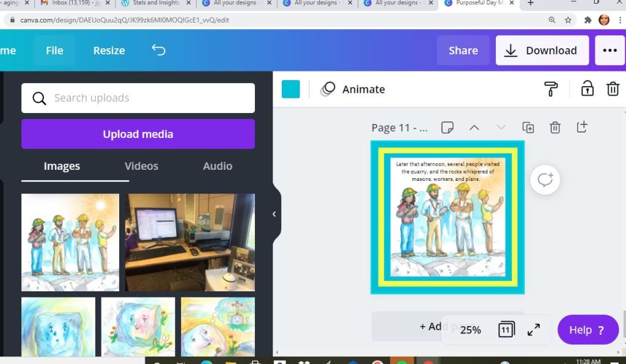Screen dimensions: 626x364
Task: Move page up chevron
Action: 474,128
